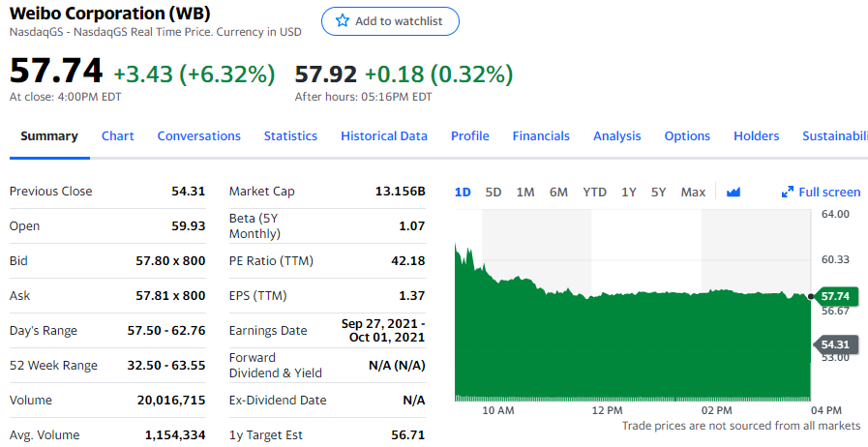
Task: Open the Summary tab
Action: tap(49, 136)
